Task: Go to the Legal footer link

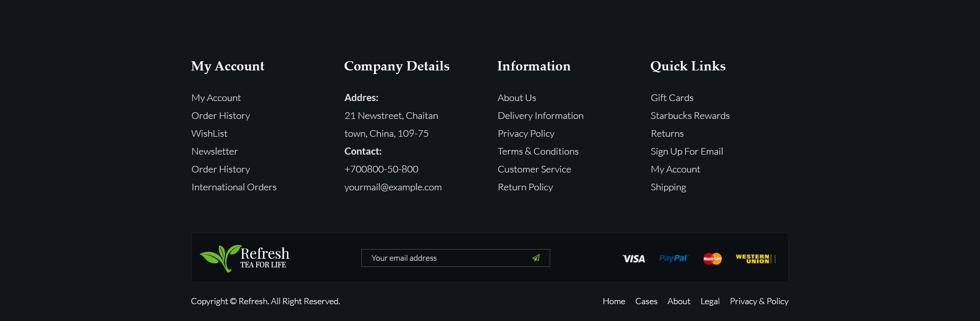Action: (710, 302)
